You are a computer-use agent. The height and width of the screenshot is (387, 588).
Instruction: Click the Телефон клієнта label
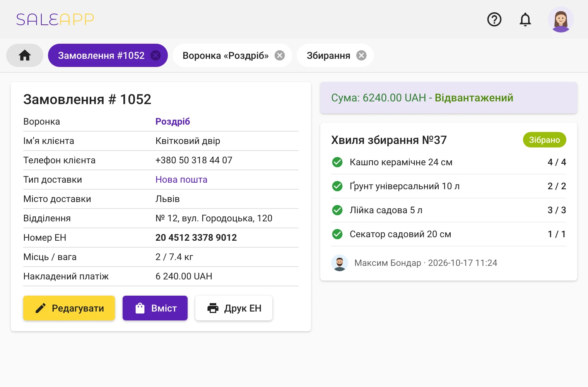(x=59, y=160)
